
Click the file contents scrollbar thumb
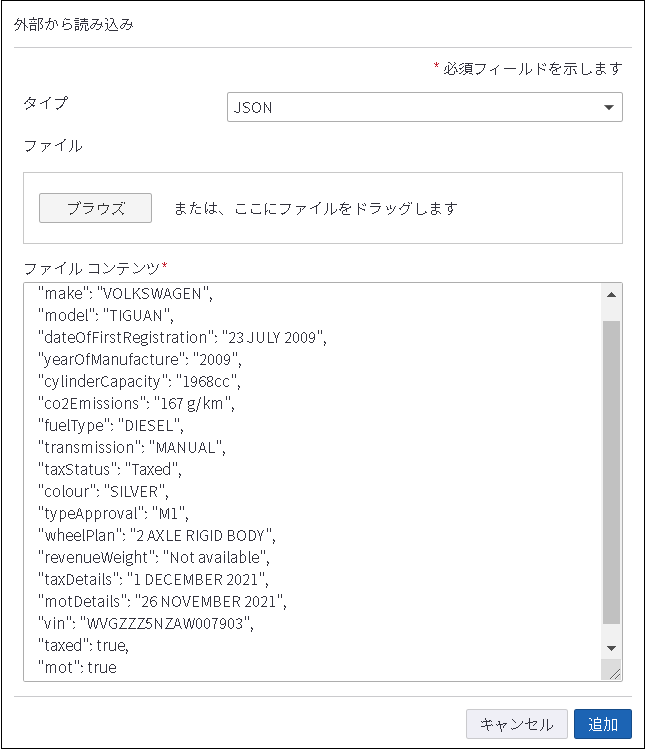point(611,472)
